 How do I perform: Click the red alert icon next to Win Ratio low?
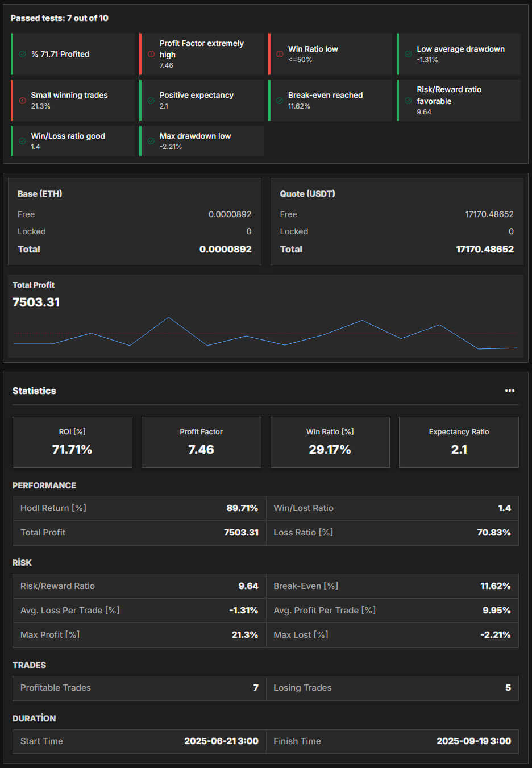280,54
